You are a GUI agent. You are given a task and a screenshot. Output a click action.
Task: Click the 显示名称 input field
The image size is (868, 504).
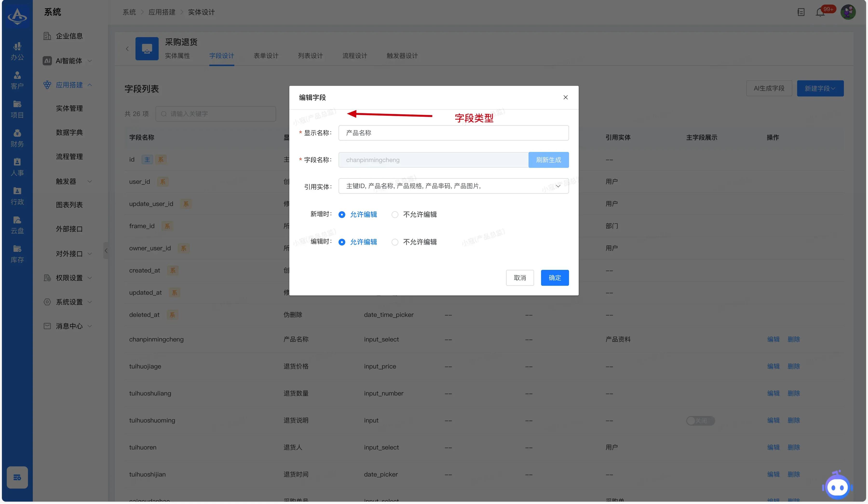coord(453,133)
